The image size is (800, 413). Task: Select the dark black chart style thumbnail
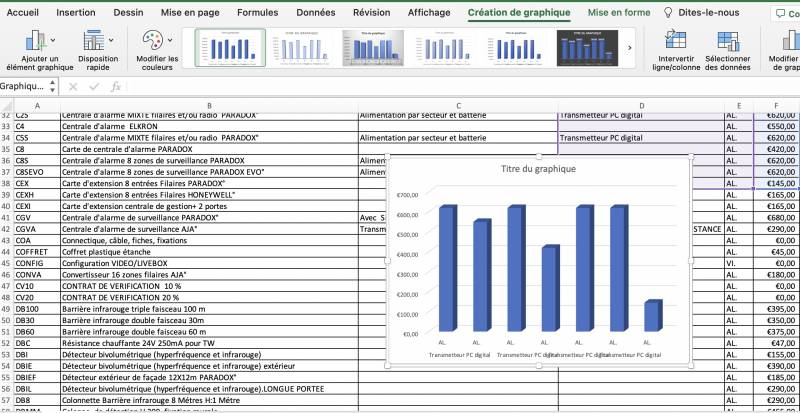tap(587, 48)
